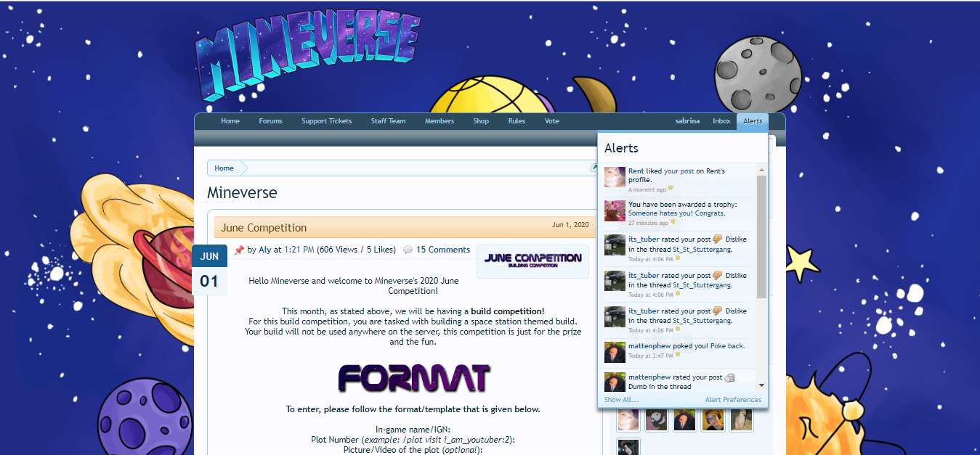Click the Home breadcrumb

point(224,168)
